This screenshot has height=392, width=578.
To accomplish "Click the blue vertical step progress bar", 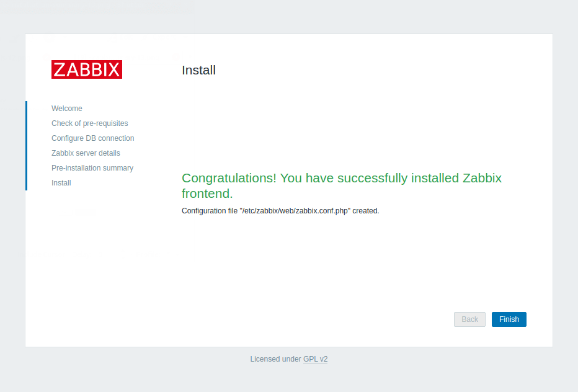I will [x=26, y=146].
